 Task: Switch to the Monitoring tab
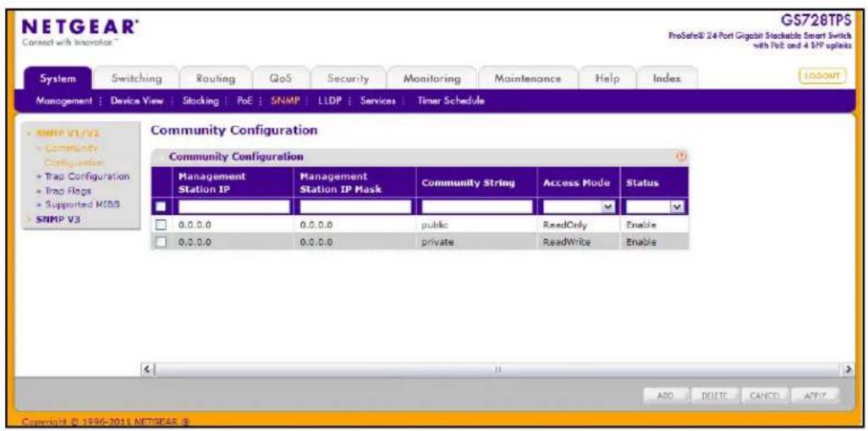(x=431, y=80)
